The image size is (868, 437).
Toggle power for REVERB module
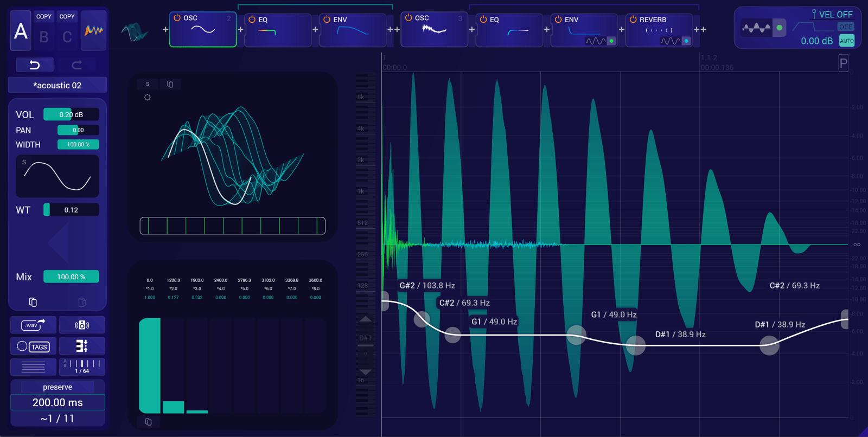[633, 20]
